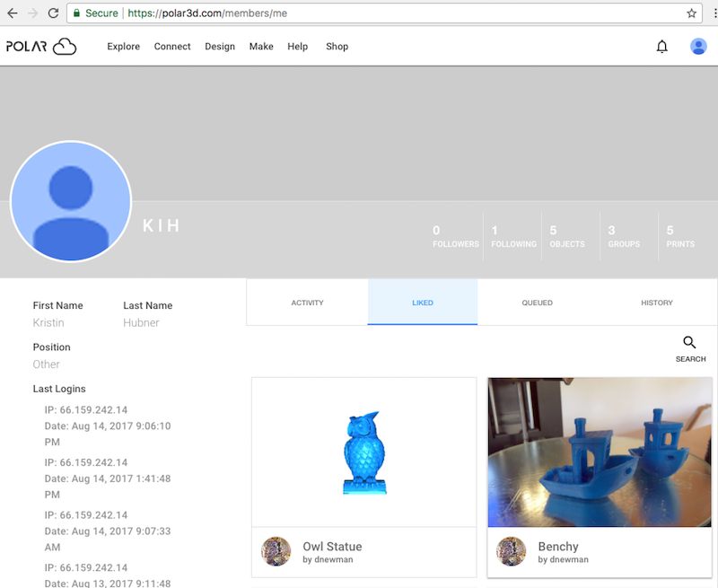Select the Liked tab
The height and width of the screenshot is (588, 718).
coord(423,303)
